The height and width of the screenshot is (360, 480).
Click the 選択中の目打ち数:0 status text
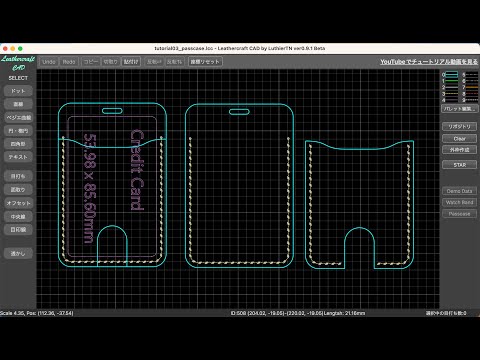click(x=446, y=313)
